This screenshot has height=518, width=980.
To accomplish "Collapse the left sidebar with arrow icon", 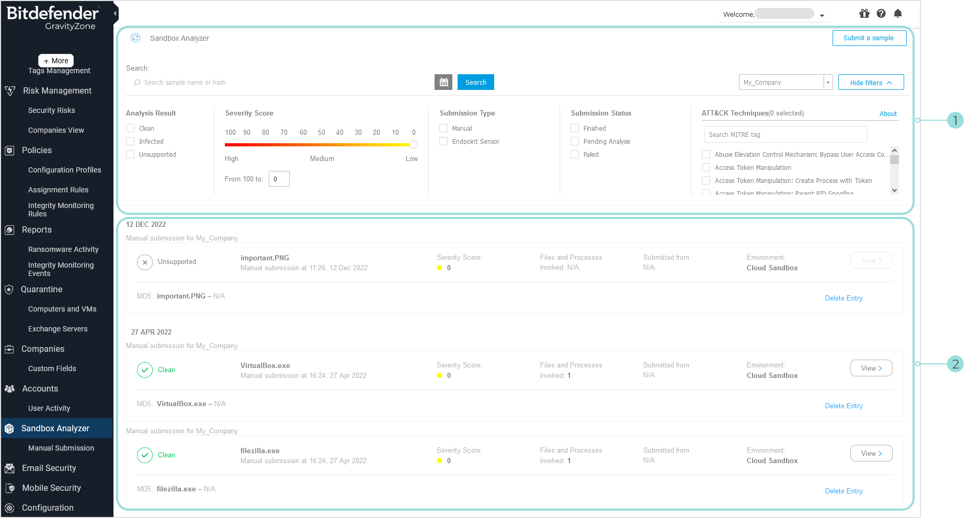I will 116,13.
